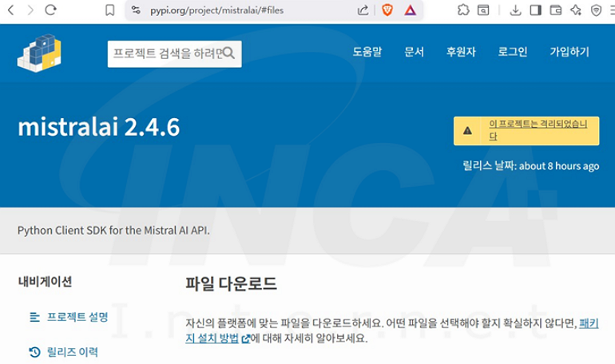This screenshot has height=364, width=615.
Task: Go back with the browser back arrow
Action: tap(11, 10)
